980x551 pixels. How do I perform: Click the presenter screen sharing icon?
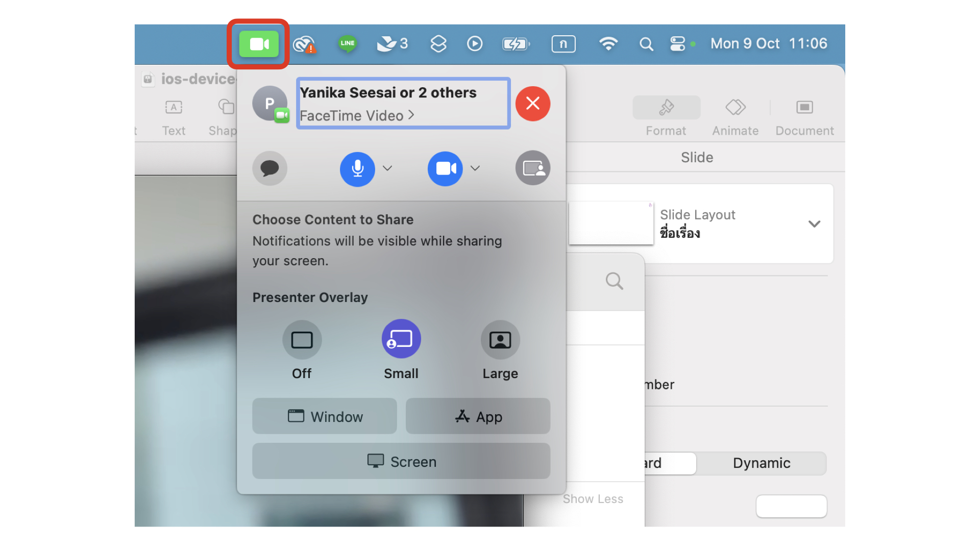pyautogui.click(x=533, y=167)
